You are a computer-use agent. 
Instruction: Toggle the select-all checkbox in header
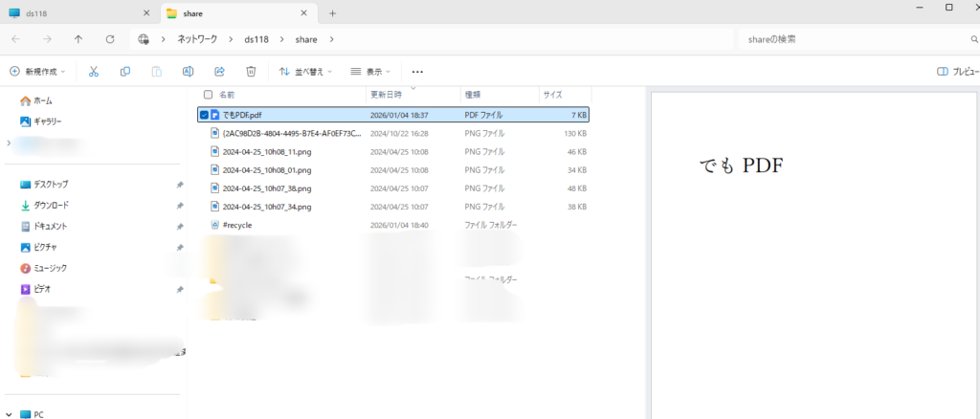(208, 95)
